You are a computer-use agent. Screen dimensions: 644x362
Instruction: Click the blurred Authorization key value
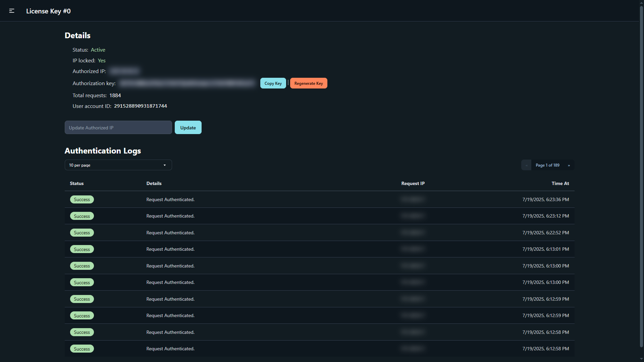pyautogui.click(x=188, y=83)
